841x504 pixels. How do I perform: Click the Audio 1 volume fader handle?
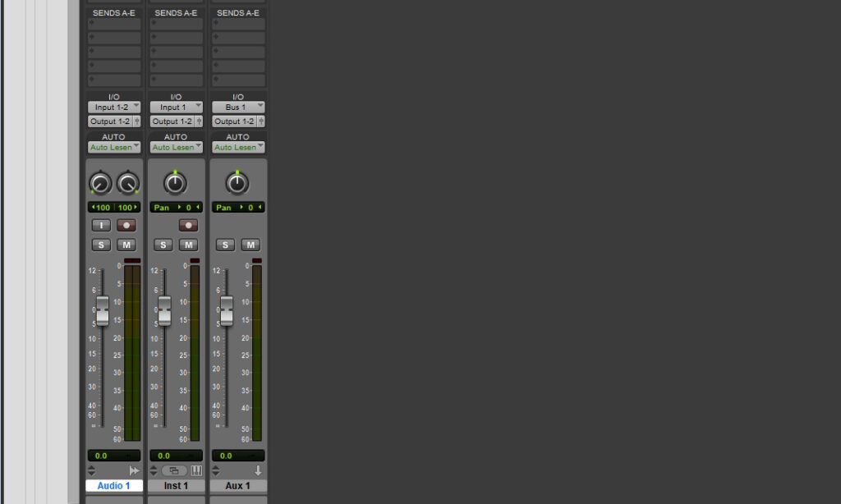[102, 310]
